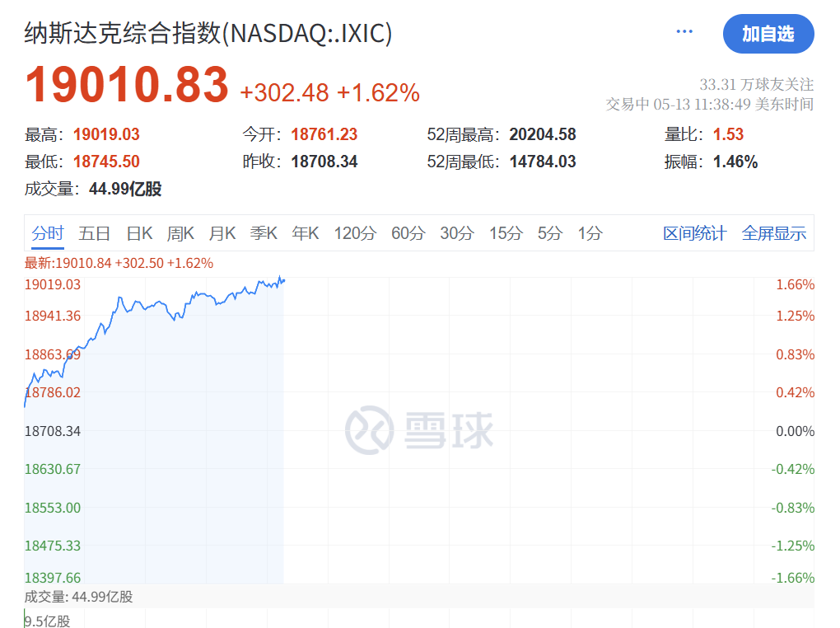Select the 60分 interval tab

pos(408,233)
